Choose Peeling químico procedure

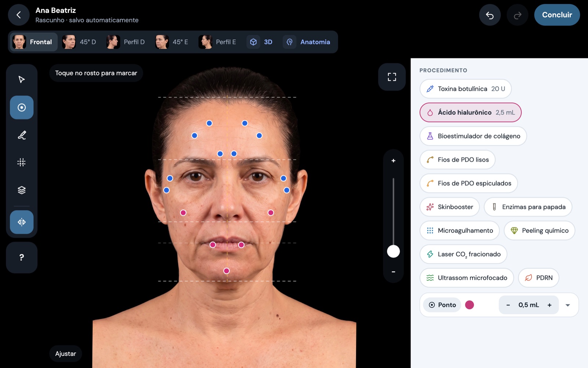coord(539,231)
